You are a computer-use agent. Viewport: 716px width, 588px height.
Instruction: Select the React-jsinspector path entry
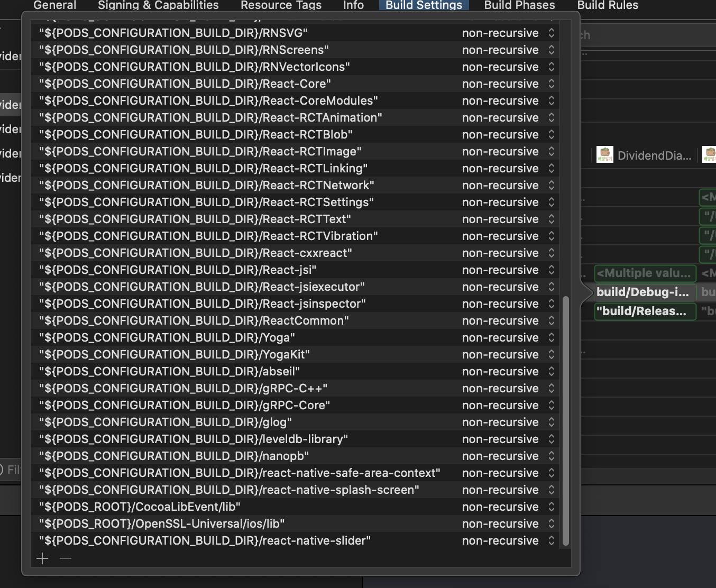pyautogui.click(x=203, y=304)
